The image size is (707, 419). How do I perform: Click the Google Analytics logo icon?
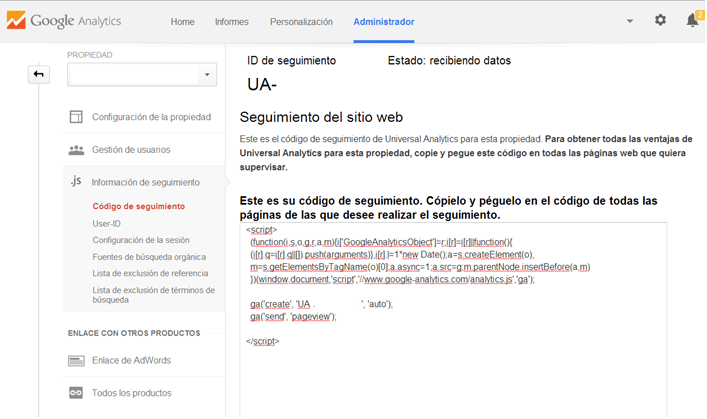(16, 20)
